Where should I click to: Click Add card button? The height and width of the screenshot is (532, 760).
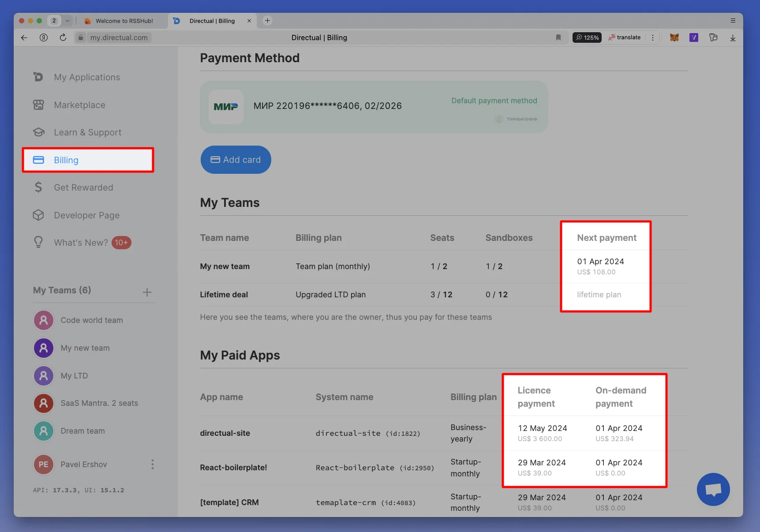tap(236, 160)
